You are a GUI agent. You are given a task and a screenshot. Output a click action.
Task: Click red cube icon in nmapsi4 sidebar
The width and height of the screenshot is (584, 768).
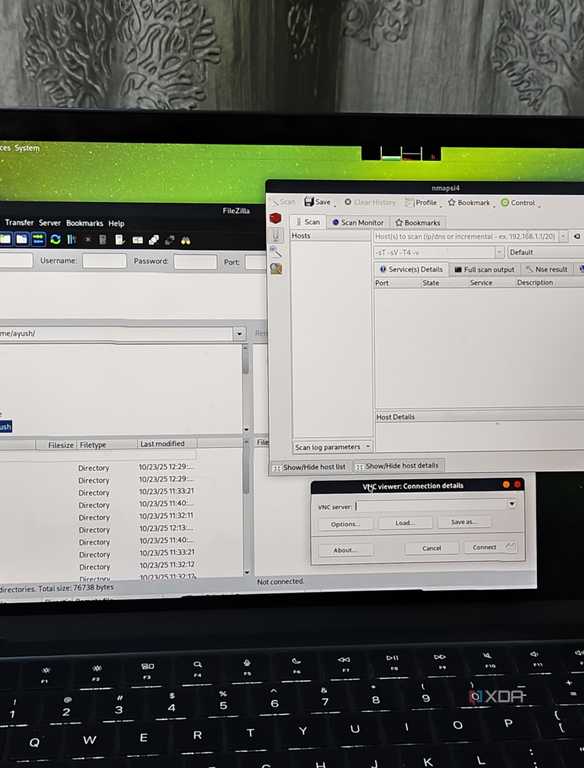click(275, 218)
